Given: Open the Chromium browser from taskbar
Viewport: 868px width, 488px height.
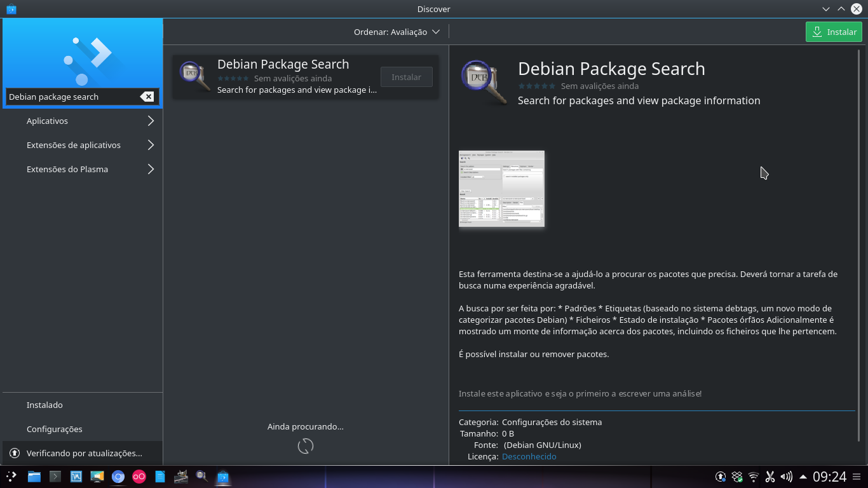Looking at the screenshot, I should pos(118,477).
